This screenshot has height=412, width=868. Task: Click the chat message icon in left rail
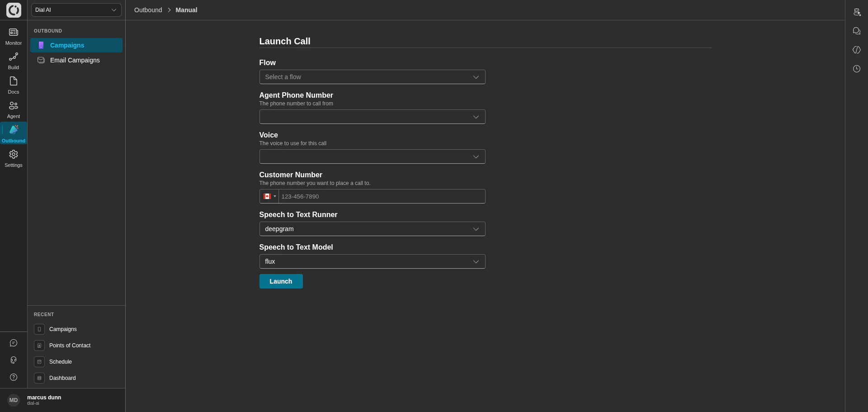(14, 343)
